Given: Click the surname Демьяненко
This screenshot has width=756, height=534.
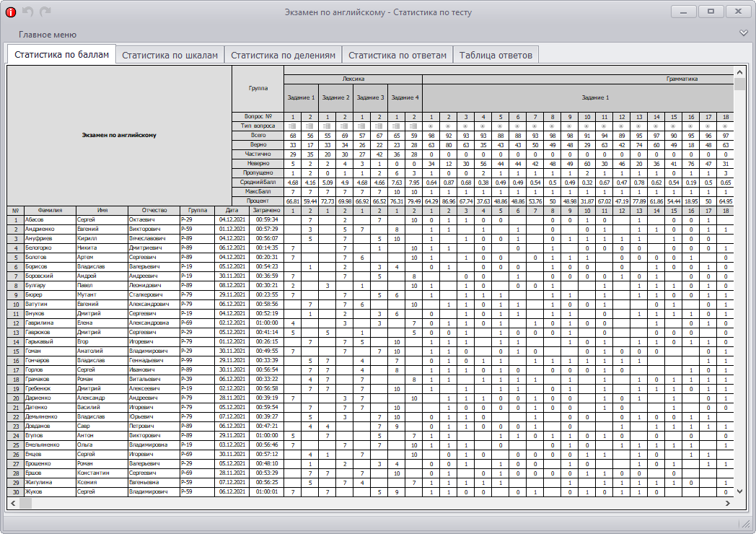Looking at the screenshot, I should pos(41,417).
